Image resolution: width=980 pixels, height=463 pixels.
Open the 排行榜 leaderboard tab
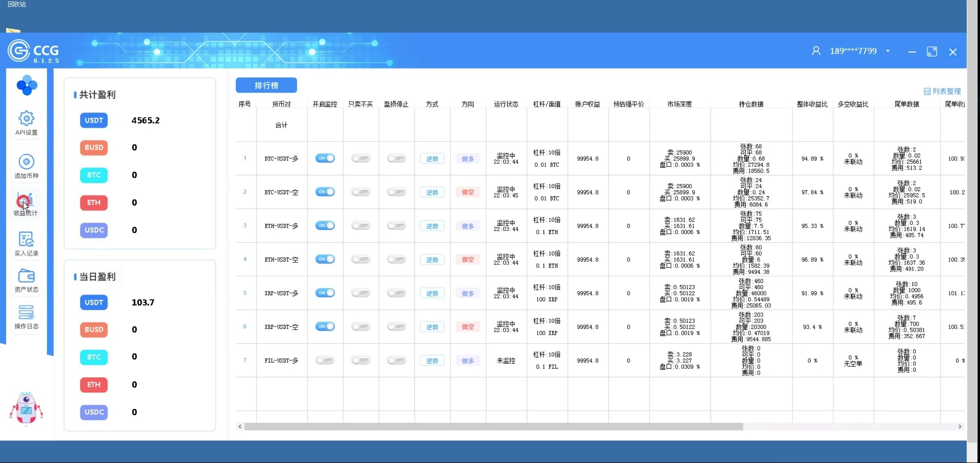tap(266, 85)
